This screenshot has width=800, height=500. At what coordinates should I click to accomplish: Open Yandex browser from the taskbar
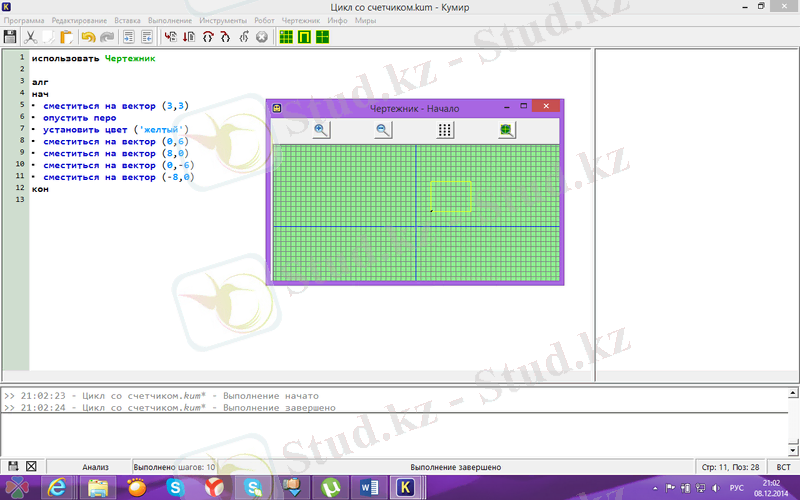214,488
